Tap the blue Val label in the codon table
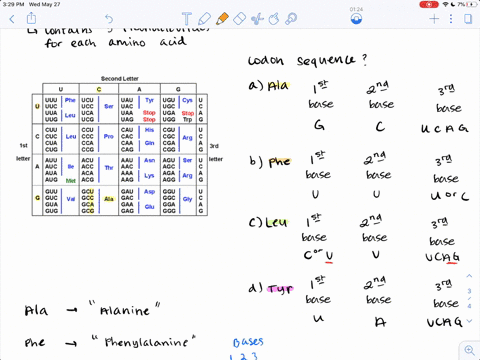This screenshot has height=360, width=480. pyautogui.click(x=71, y=199)
